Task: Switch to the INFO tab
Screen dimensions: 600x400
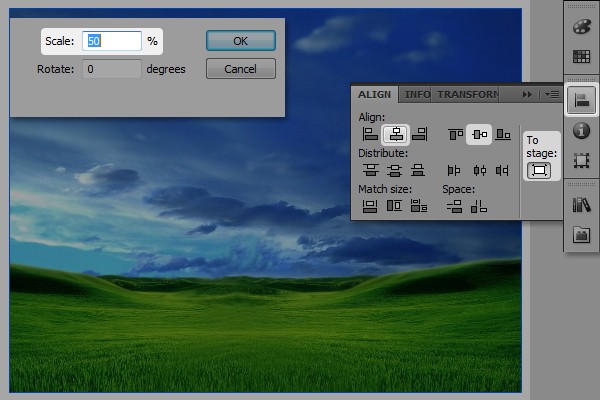Action: point(416,95)
